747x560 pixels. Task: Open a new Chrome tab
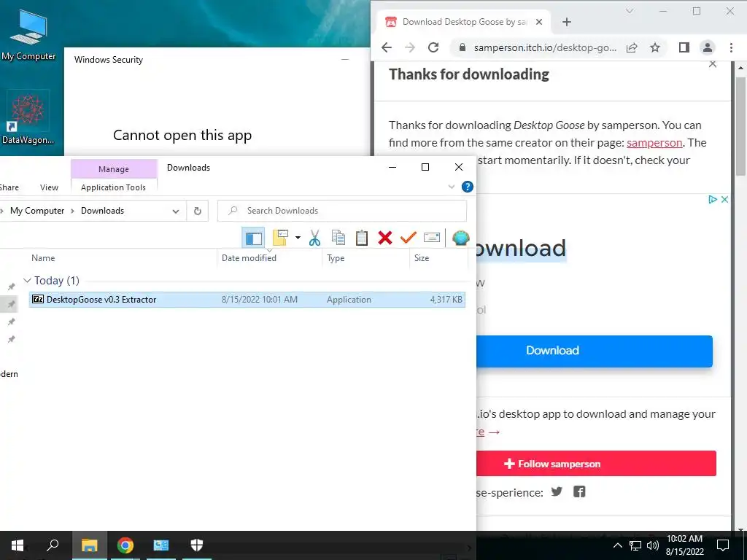point(566,22)
